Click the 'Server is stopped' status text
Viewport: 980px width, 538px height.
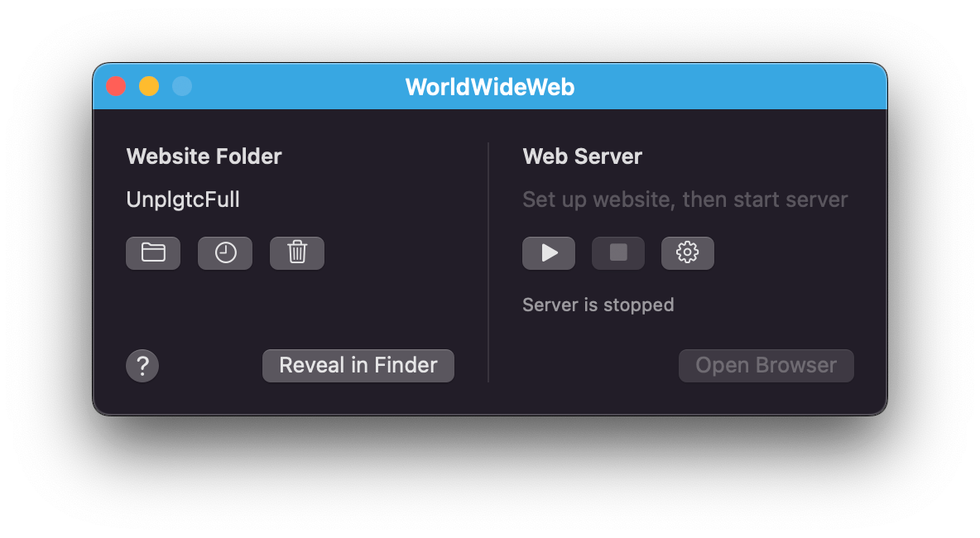598,305
